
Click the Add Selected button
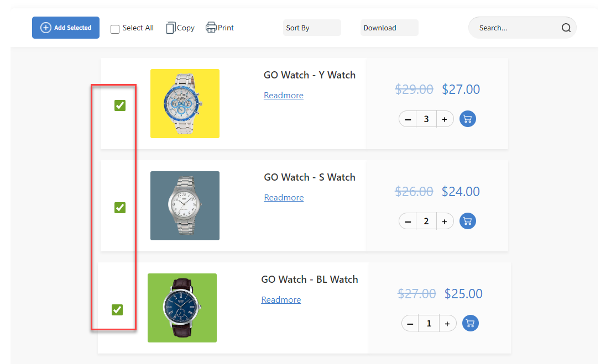(x=66, y=27)
